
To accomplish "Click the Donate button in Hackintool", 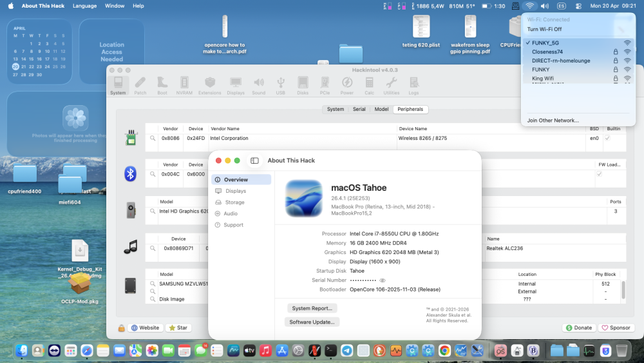I will 579,328.
